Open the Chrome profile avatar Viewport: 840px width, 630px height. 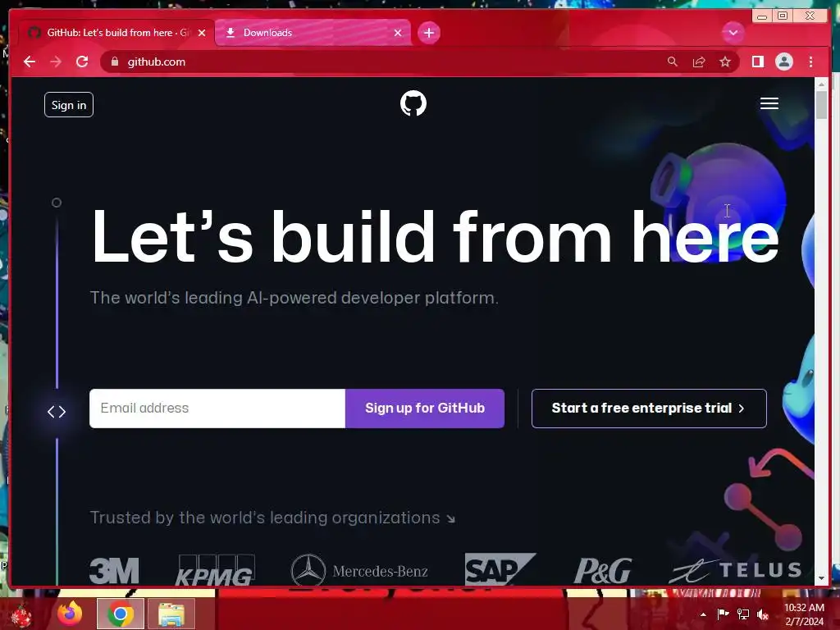tap(783, 62)
